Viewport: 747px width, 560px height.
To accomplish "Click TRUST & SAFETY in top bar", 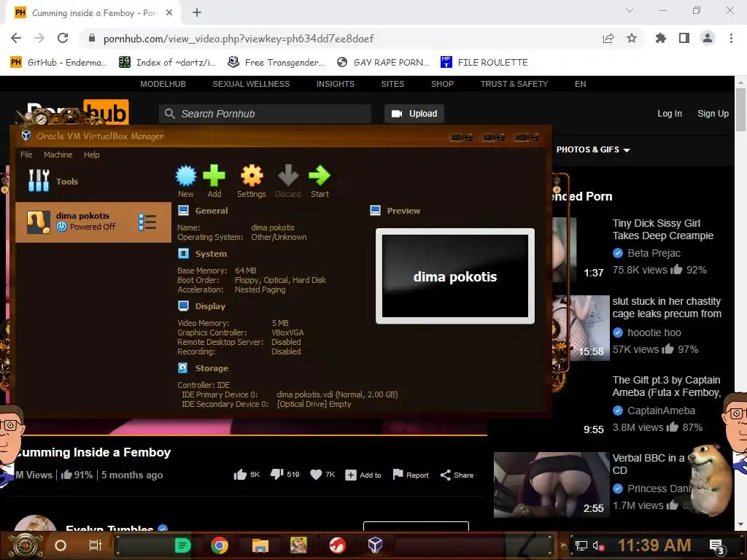I will point(514,84).
